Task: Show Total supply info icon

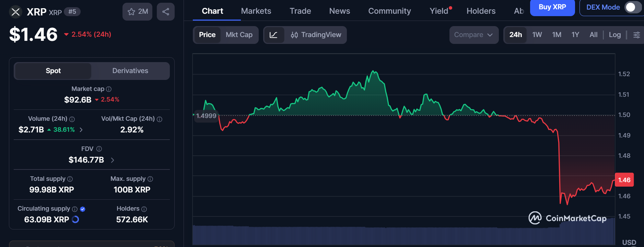Action: click(70, 179)
